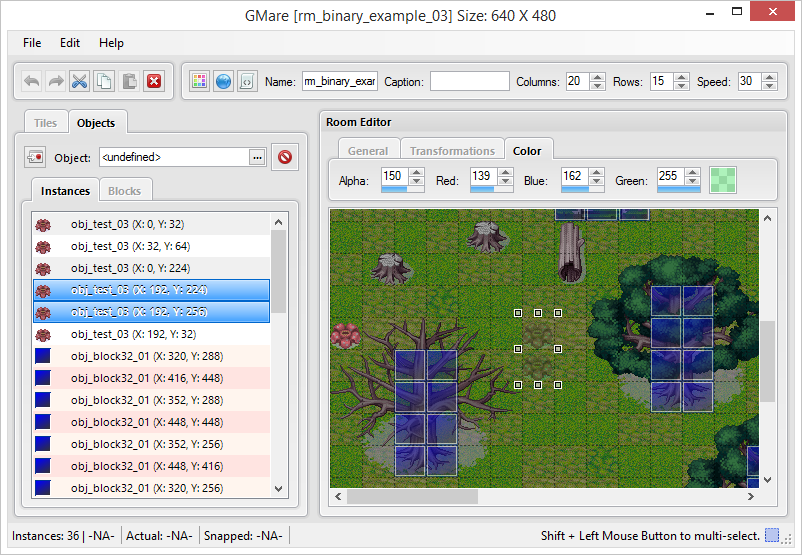Click the Redo arrow icon
This screenshot has height=555, width=802.
[x=56, y=81]
